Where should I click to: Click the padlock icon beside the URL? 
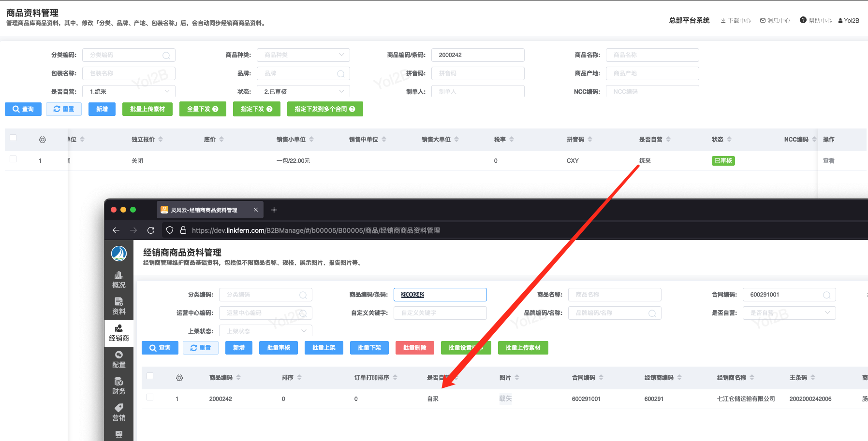[183, 230]
